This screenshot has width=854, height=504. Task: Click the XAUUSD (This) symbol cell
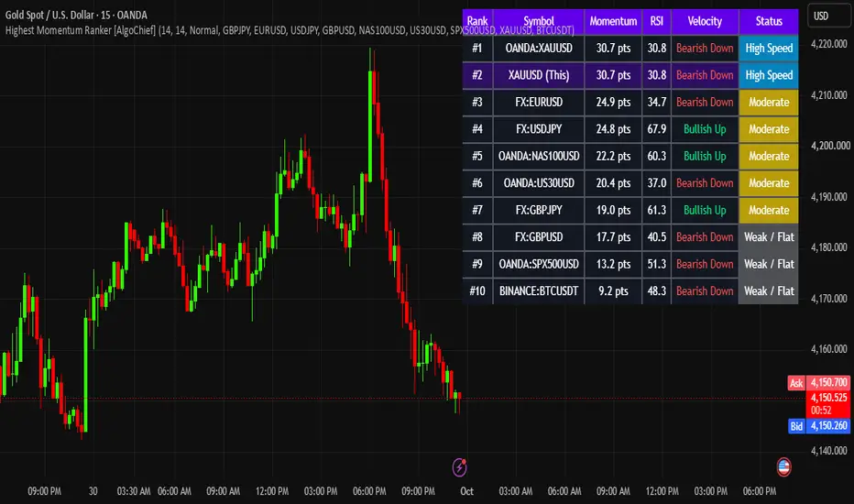(x=539, y=75)
